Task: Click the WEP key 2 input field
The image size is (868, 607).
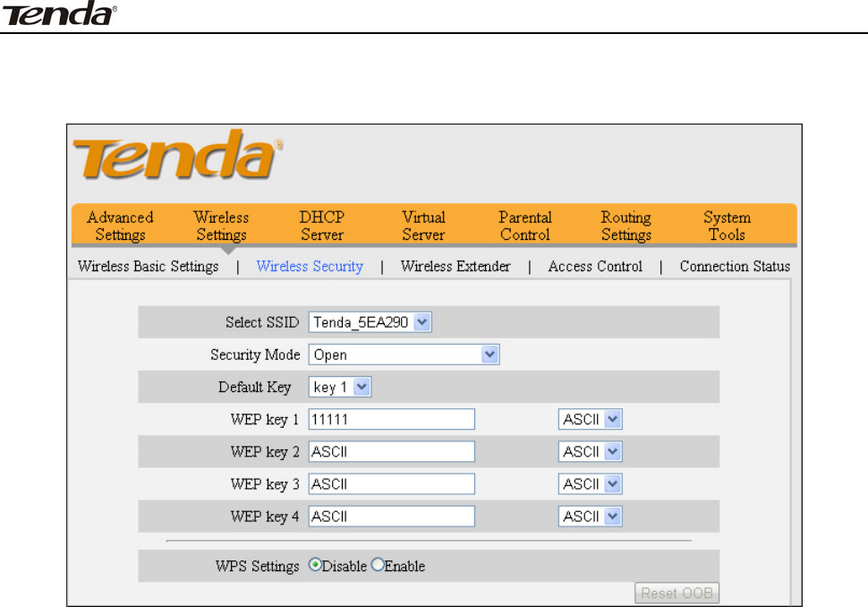Action: tap(391, 452)
